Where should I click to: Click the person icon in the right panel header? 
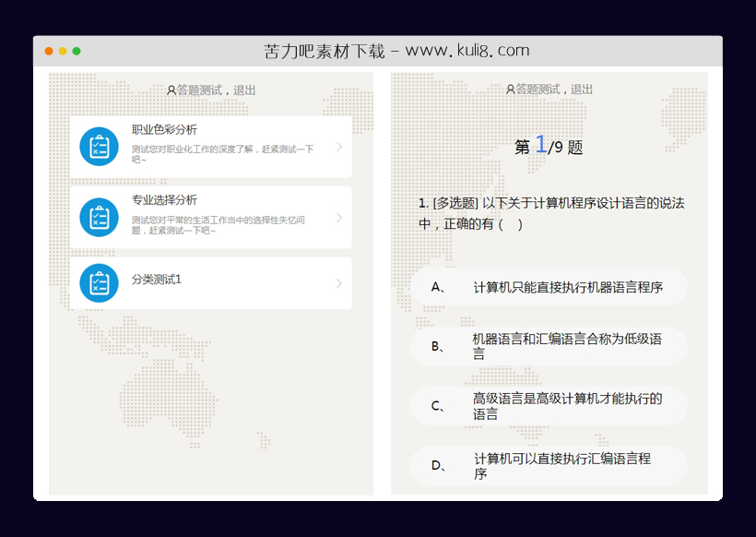click(509, 89)
